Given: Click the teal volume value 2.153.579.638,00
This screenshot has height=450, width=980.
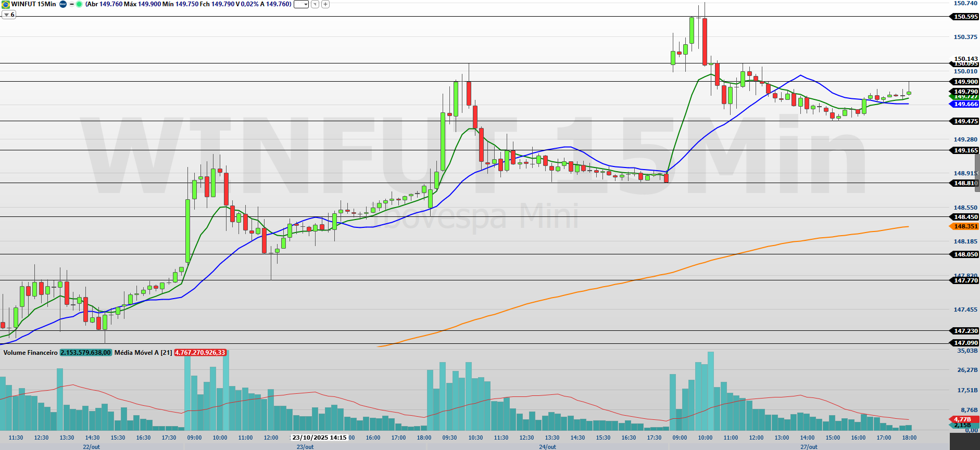Looking at the screenshot, I should click(86, 353).
